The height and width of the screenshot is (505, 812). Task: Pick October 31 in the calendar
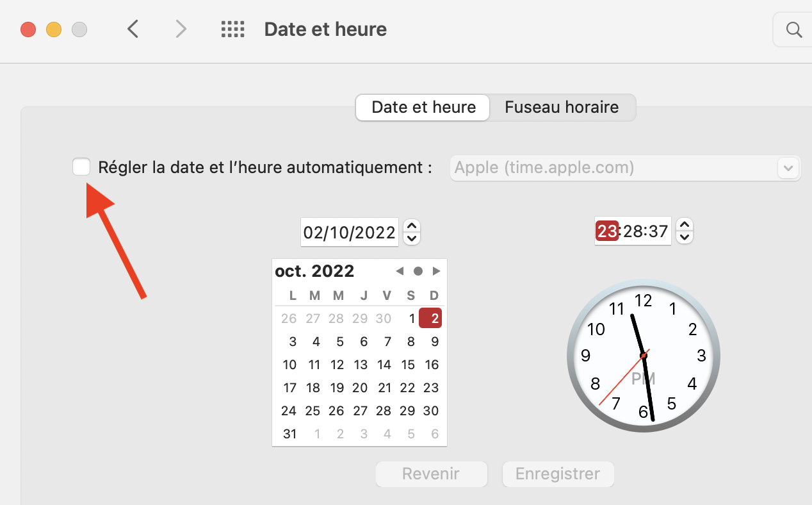(290, 434)
